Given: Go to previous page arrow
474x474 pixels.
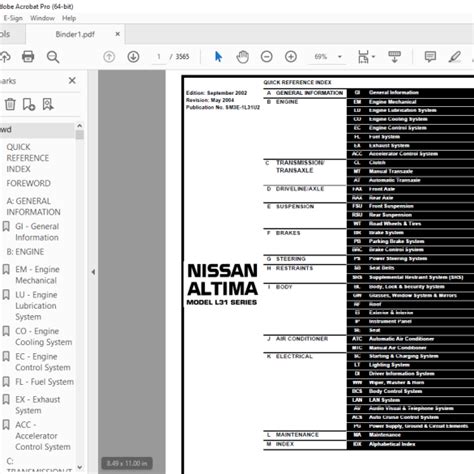Looking at the screenshot, I should tap(109, 57).
